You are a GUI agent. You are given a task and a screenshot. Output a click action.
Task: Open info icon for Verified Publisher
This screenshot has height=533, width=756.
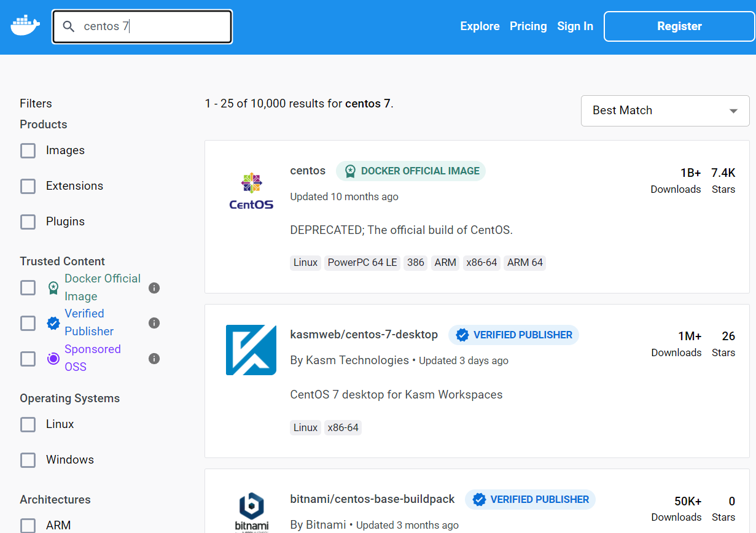point(154,323)
